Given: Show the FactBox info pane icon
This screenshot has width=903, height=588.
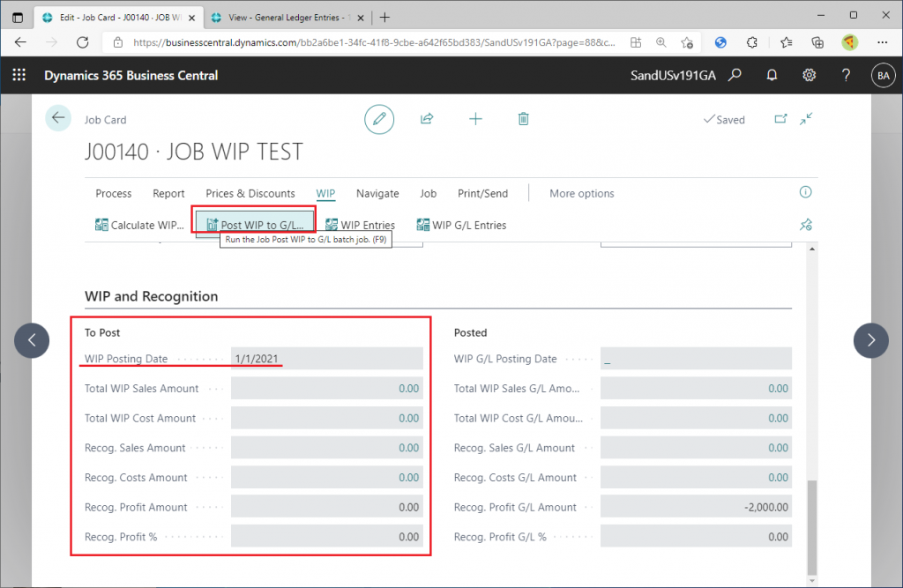Looking at the screenshot, I should [806, 192].
